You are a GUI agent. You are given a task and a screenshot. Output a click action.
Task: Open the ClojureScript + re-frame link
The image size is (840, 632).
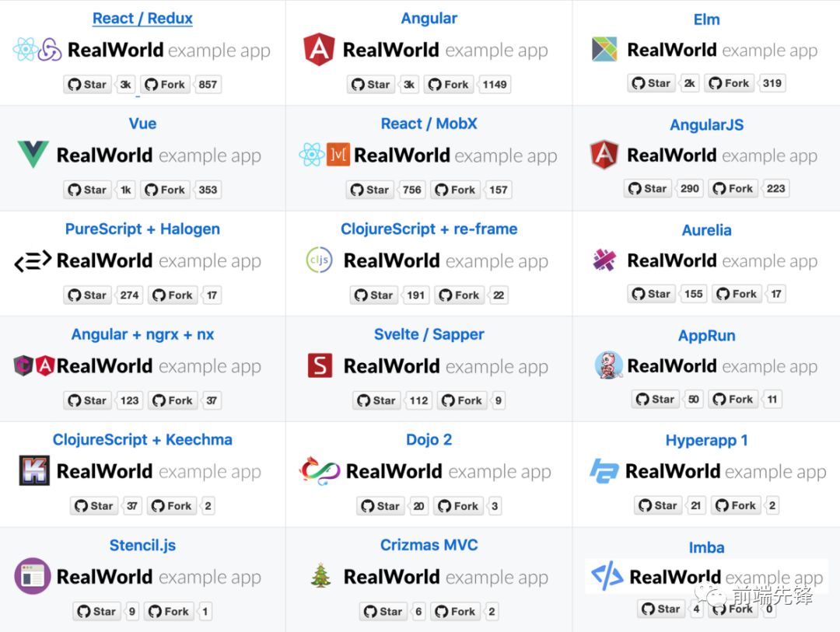(429, 229)
